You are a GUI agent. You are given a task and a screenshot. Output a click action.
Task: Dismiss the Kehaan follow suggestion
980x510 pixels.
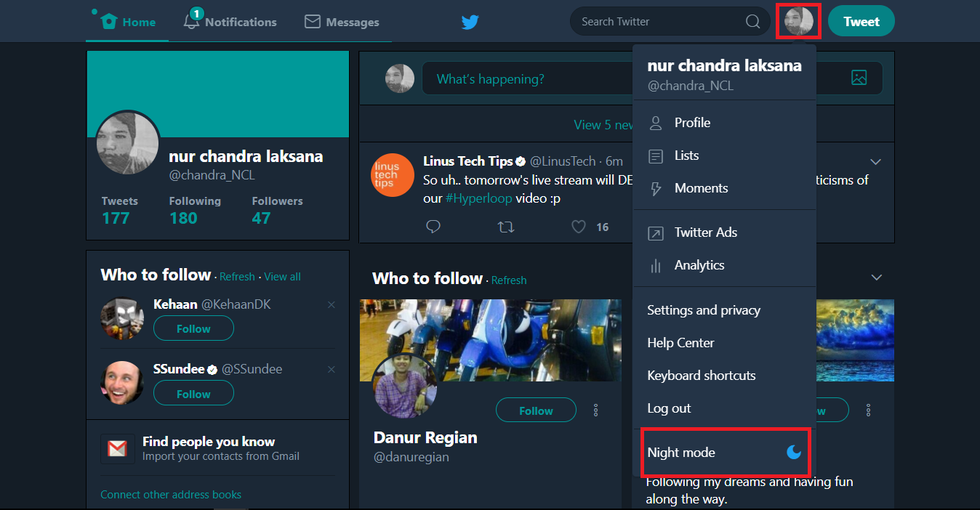click(x=332, y=305)
